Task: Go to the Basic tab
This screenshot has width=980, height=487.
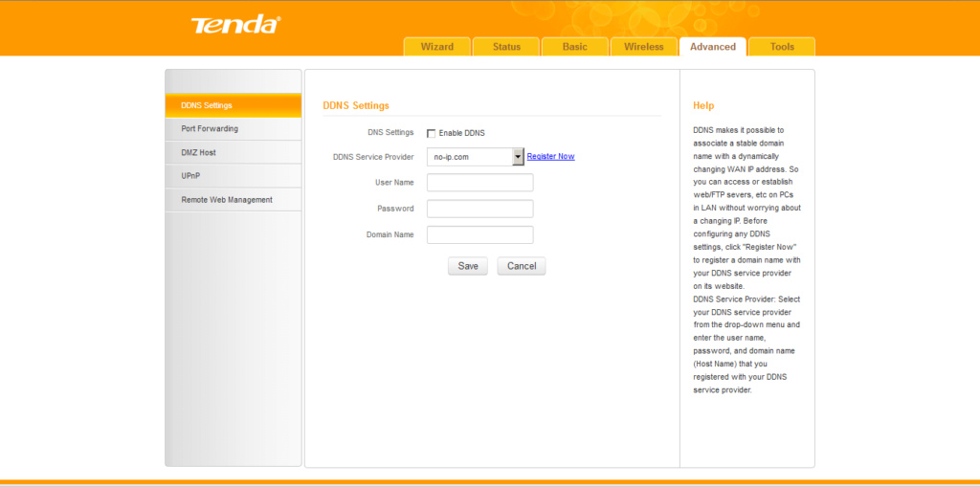Action: tap(575, 47)
